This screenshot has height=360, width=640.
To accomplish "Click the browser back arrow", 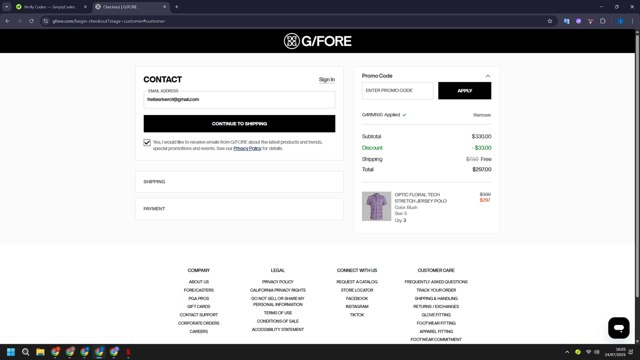I will point(7,21).
